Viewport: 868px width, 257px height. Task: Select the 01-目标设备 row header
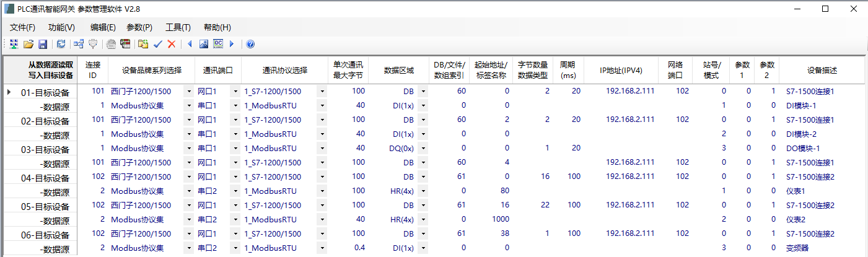click(x=41, y=92)
